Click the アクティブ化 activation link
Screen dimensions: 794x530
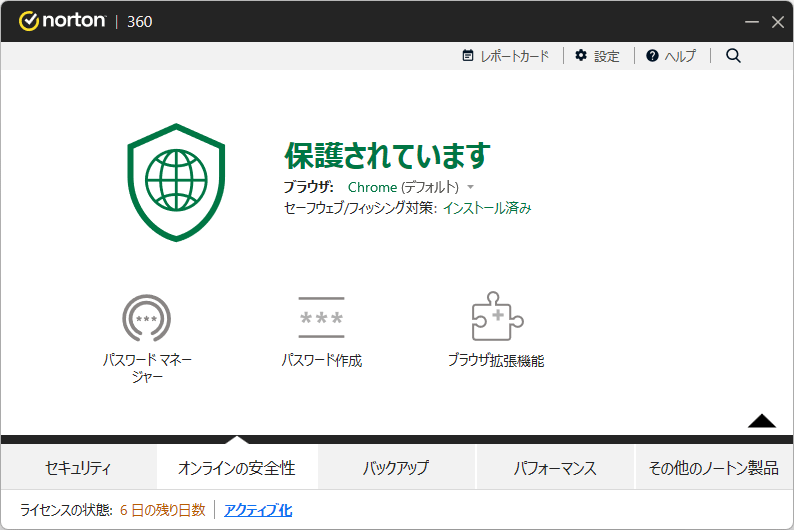click(258, 510)
